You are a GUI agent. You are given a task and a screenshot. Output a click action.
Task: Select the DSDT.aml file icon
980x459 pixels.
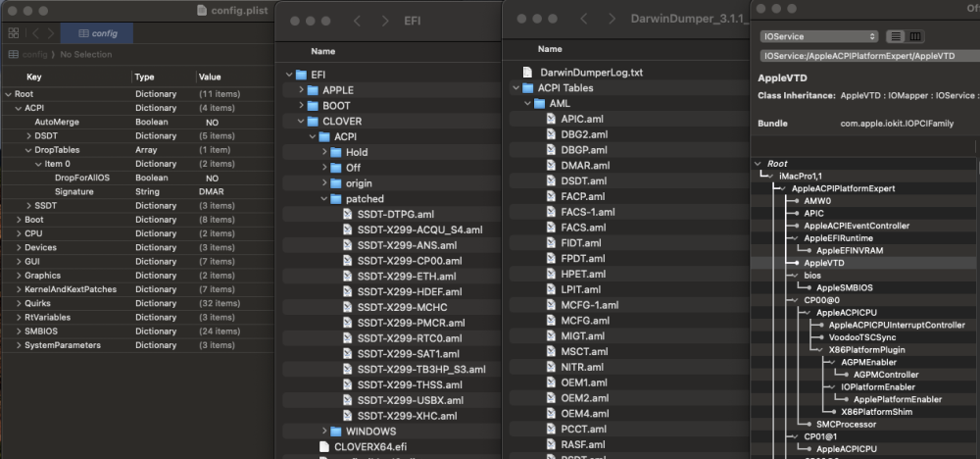[x=551, y=180]
